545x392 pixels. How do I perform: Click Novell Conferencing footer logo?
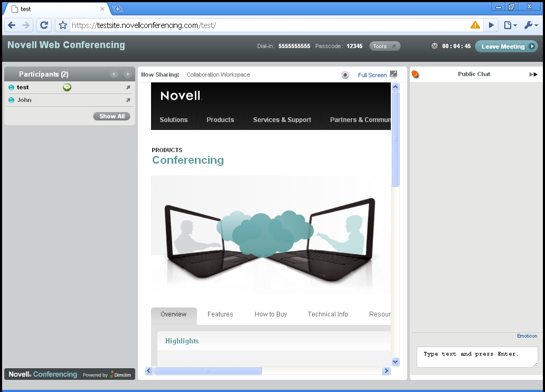(x=43, y=374)
